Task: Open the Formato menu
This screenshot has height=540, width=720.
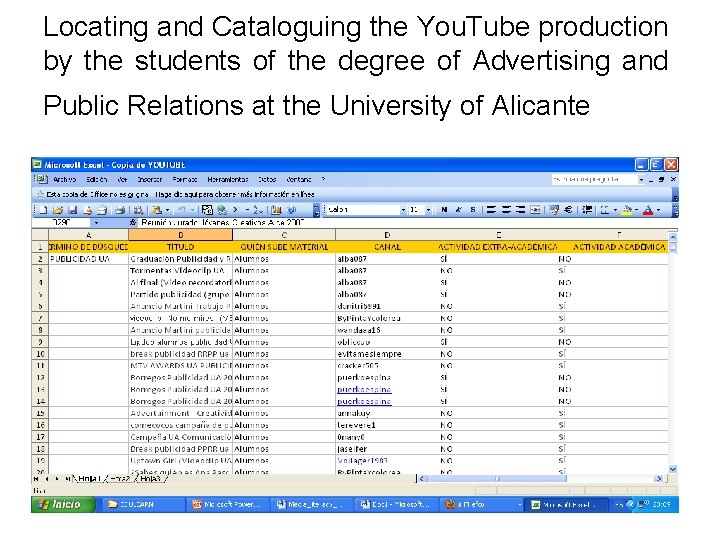Action: tap(185, 180)
